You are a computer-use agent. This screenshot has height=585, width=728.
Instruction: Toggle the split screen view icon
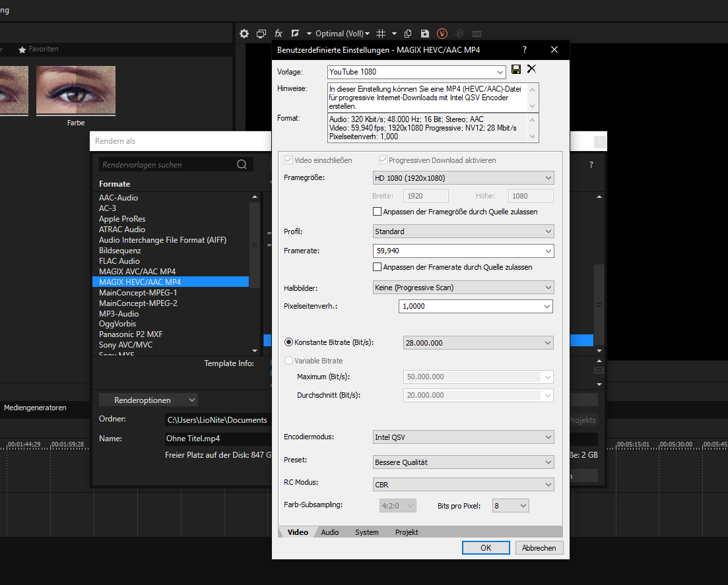point(295,34)
